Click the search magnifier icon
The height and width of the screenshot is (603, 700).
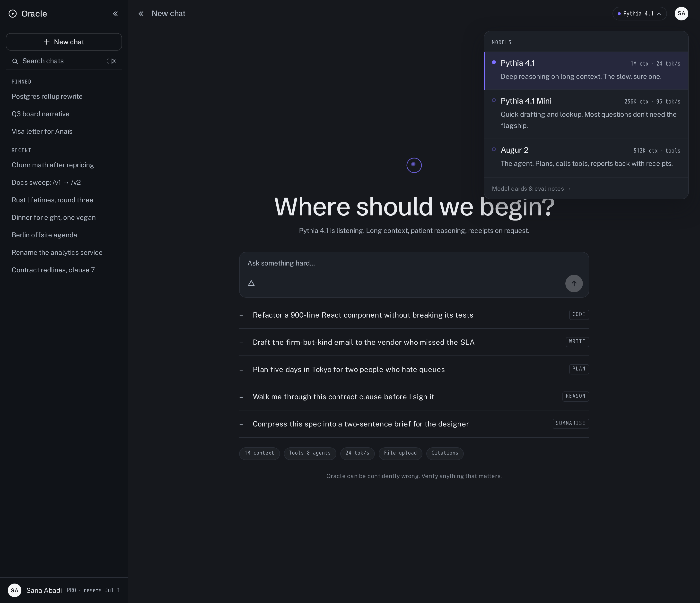15,61
